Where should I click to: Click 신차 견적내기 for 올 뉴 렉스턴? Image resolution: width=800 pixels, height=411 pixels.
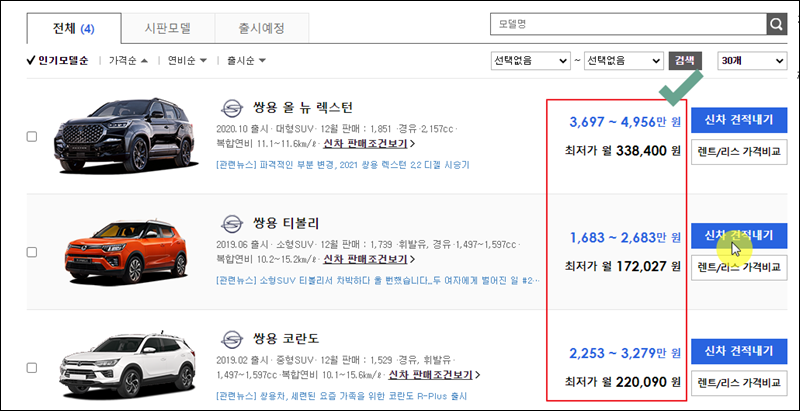[x=739, y=120]
